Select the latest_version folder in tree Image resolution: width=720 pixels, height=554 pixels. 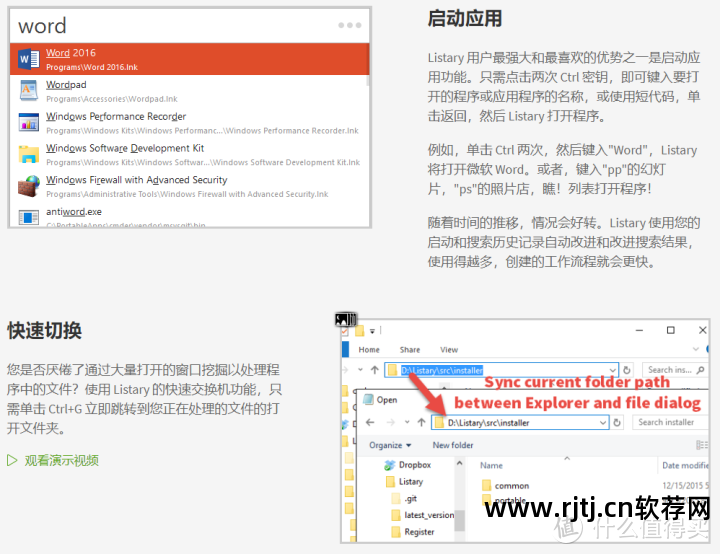click(423, 515)
